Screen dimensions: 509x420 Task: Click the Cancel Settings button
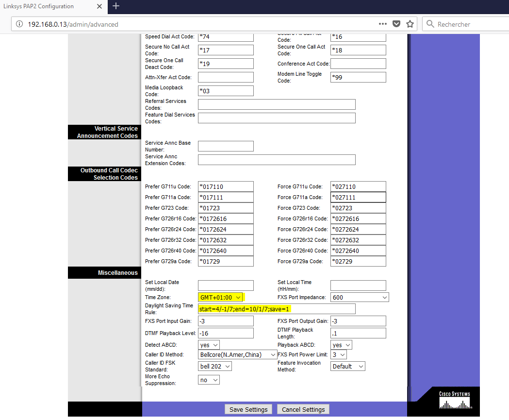303,409
